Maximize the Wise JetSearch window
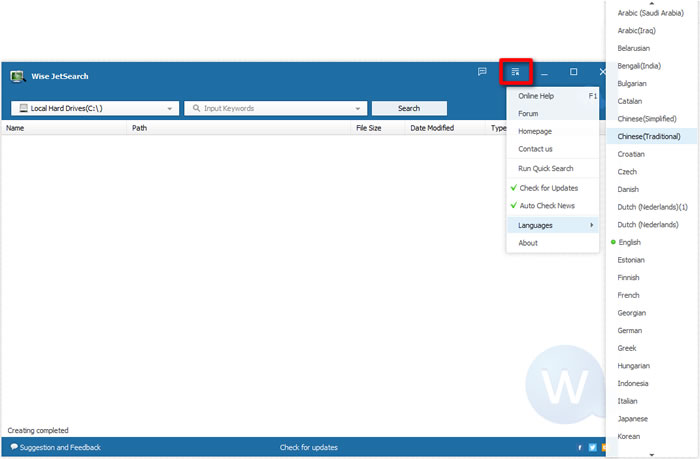This screenshot has width=700, height=459. coord(574,72)
